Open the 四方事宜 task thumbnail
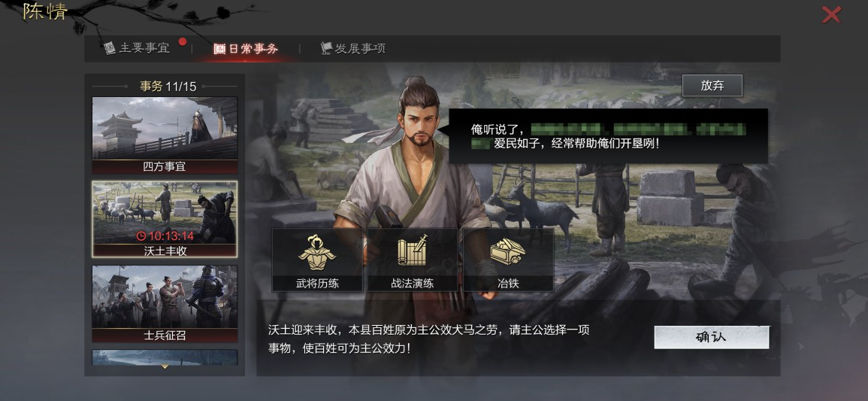Image resolution: width=868 pixels, height=401 pixels. (165, 135)
